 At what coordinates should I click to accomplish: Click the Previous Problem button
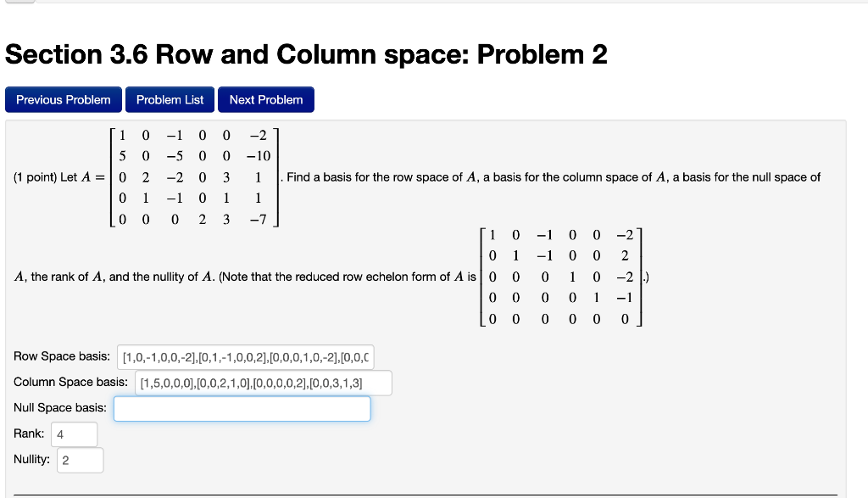pos(63,99)
